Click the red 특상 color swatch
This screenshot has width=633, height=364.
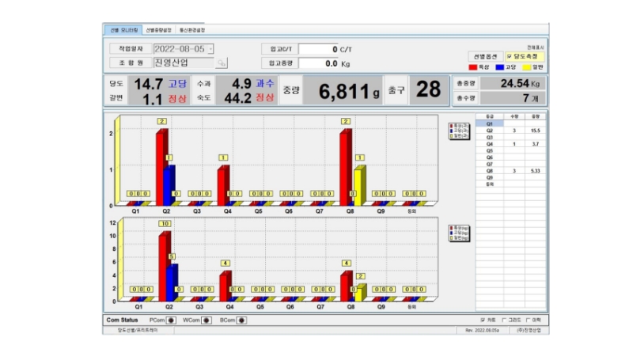tap(472, 67)
